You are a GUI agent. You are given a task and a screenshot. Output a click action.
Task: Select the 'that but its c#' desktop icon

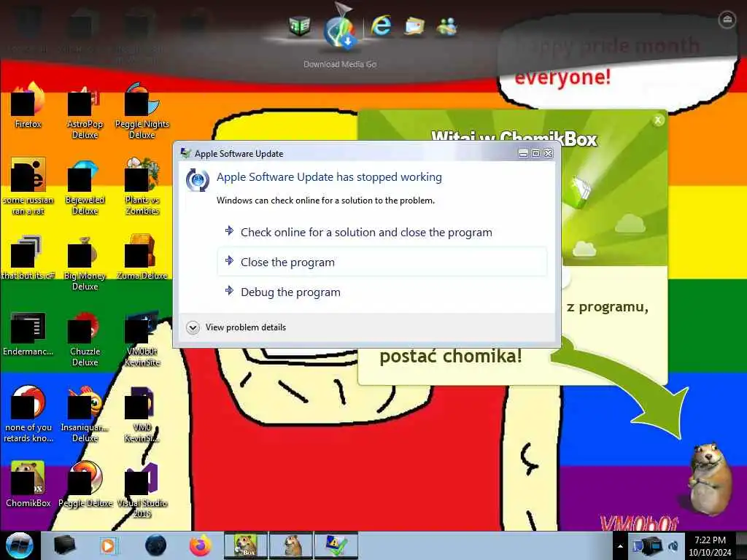28,257
